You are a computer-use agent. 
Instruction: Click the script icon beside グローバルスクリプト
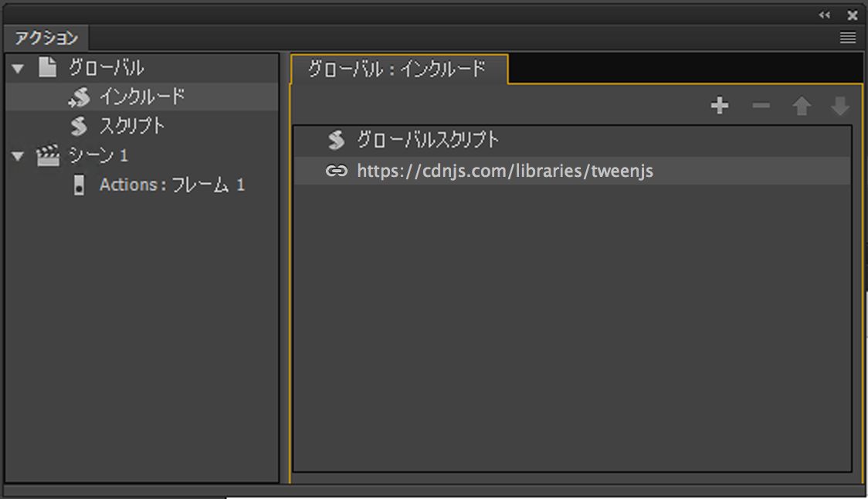click(x=336, y=140)
